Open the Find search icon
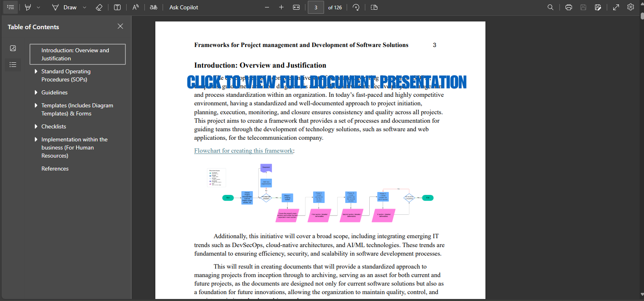This screenshot has height=301, width=644. click(x=551, y=7)
